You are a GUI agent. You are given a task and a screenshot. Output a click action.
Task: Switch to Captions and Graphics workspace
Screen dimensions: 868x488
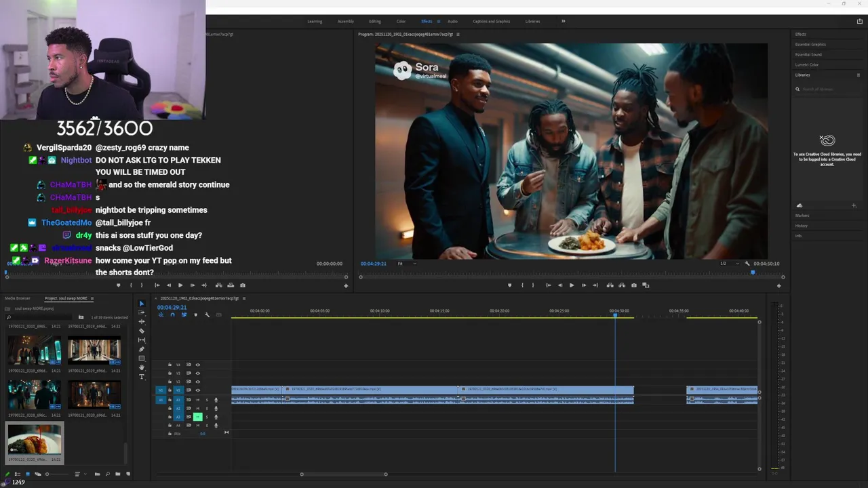click(x=492, y=22)
